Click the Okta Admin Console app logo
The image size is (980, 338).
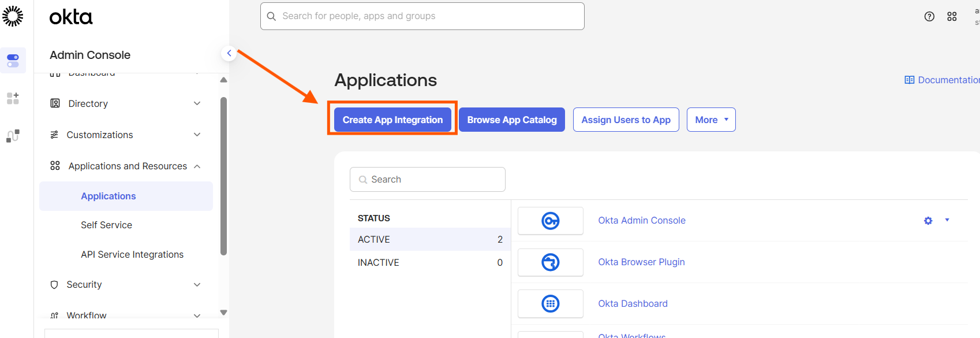click(x=551, y=221)
